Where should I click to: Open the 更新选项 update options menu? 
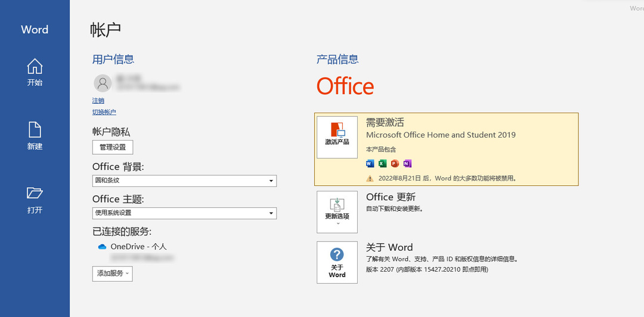point(337,212)
